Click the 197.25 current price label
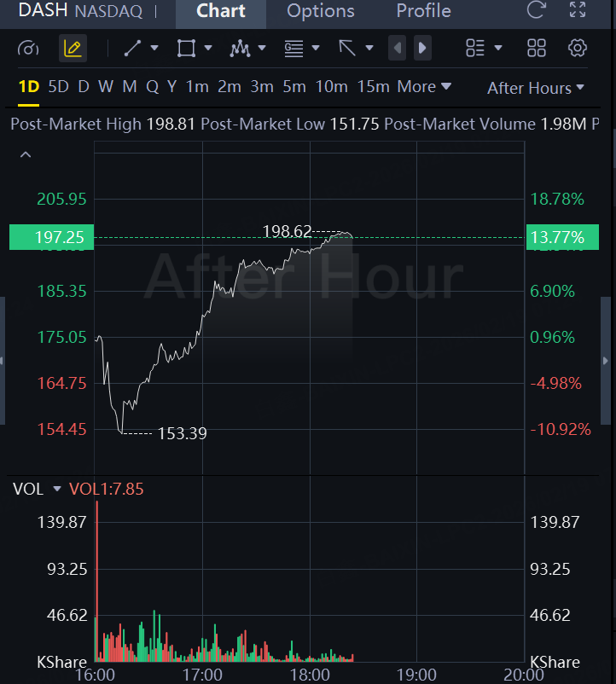Viewport: 616px width, 684px height. click(x=51, y=237)
